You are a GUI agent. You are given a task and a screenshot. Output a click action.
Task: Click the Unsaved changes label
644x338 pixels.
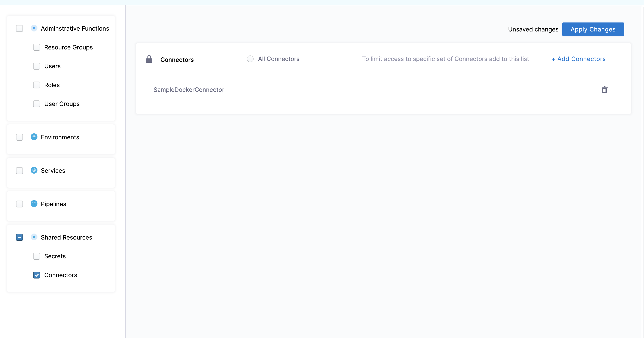(x=533, y=30)
